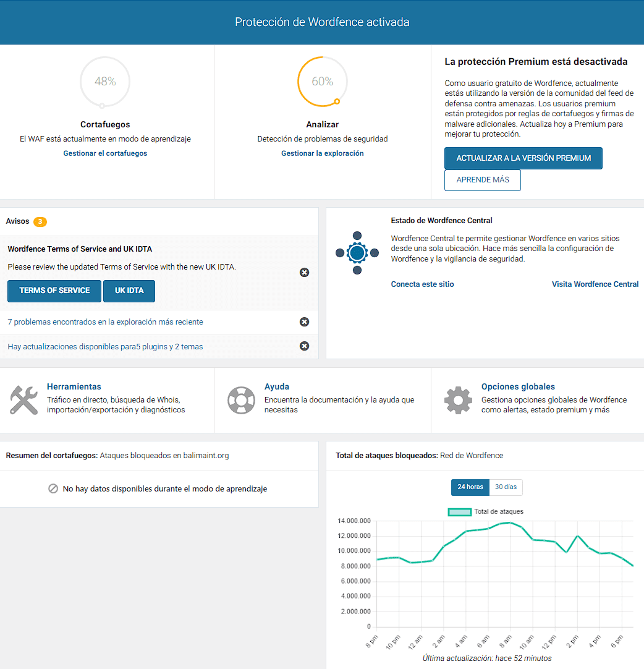
Task: Switch to the '24 horas' tab
Action: pyautogui.click(x=470, y=487)
